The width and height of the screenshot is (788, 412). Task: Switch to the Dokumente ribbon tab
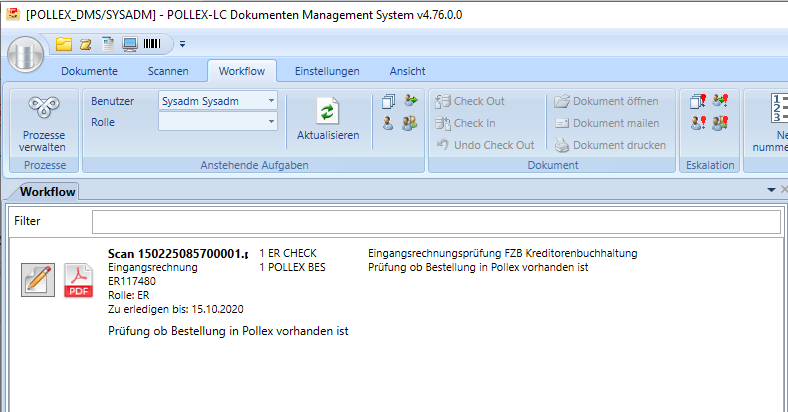click(89, 71)
